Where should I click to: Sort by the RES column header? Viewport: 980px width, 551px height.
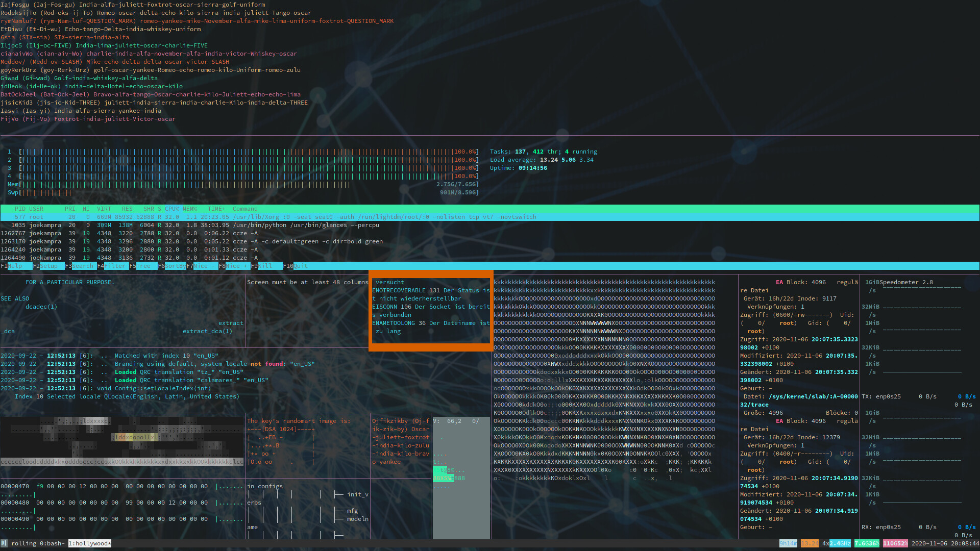point(127,209)
